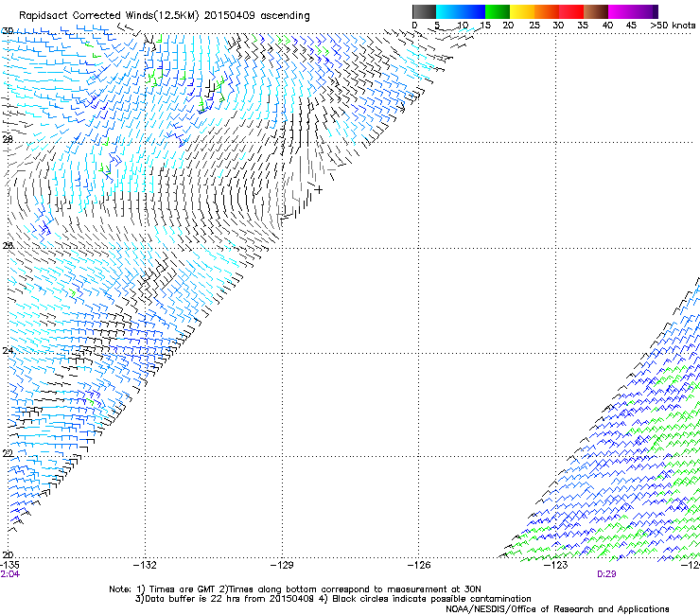Click the black plus marker near 27N
Image resolution: width=700 pixels, height=615 pixels.
point(319,190)
